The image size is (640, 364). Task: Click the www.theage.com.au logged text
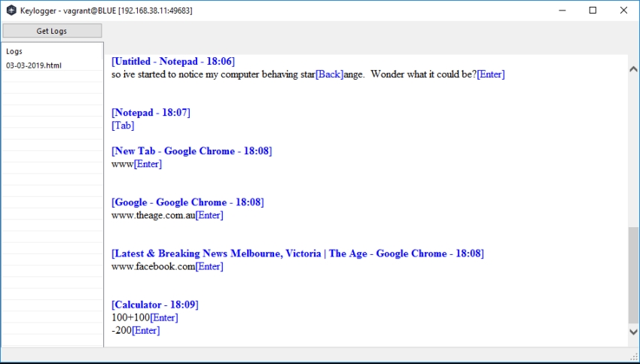point(154,215)
